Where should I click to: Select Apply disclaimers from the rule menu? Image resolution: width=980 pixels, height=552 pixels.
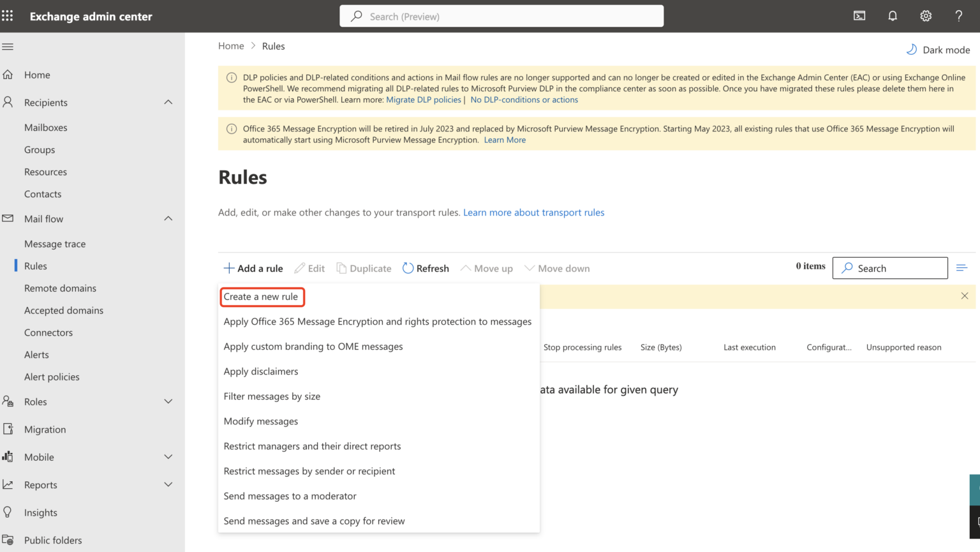(x=261, y=371)
